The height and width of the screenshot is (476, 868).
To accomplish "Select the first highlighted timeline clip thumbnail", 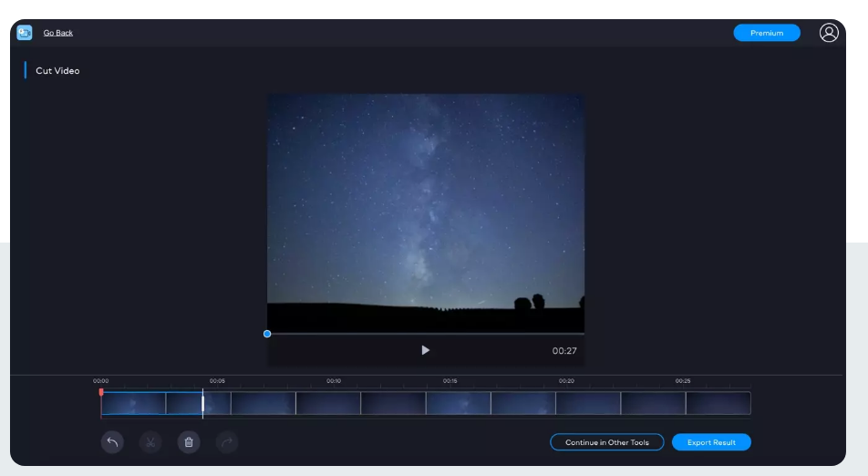I will tap(133, 403).
